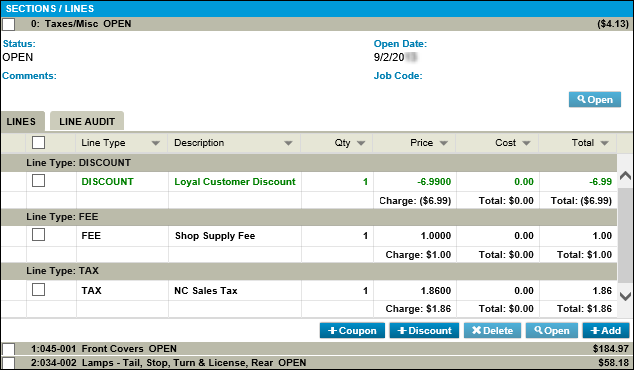Click the Status value OPEN
Screen dimensions: 634x370
coord(18,57)
